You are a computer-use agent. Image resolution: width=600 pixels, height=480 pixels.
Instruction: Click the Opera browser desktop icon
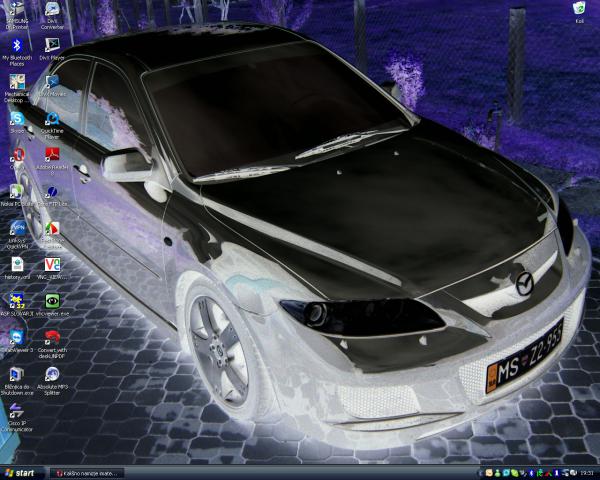[17, 155]
